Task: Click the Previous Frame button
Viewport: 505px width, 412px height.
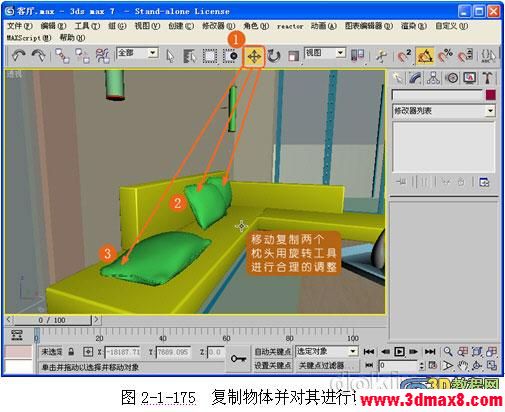Action: pos(385,352)
